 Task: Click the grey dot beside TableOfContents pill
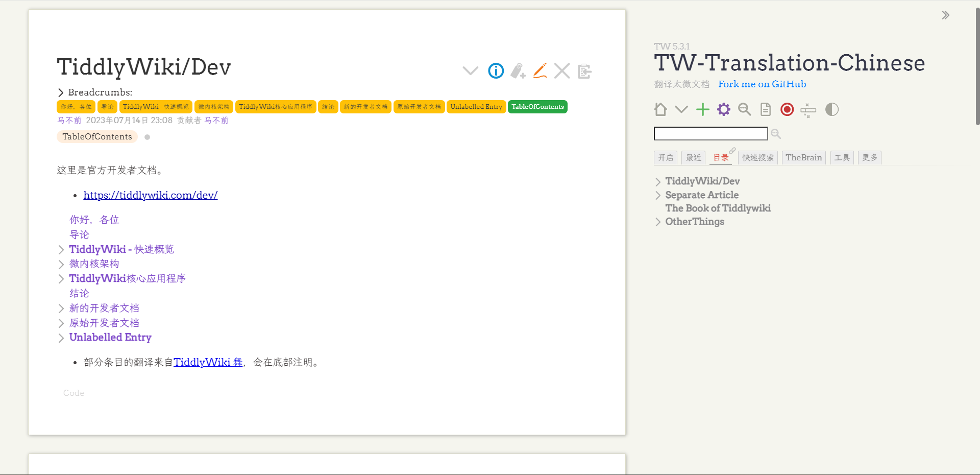pos(147,137)
